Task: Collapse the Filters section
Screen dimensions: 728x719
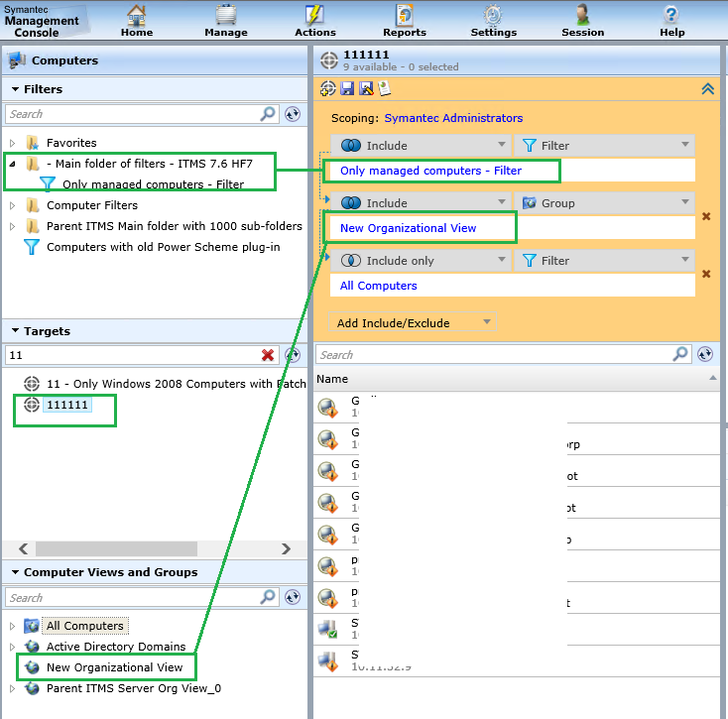Action: pyautogui.click(x=15, y=89)
